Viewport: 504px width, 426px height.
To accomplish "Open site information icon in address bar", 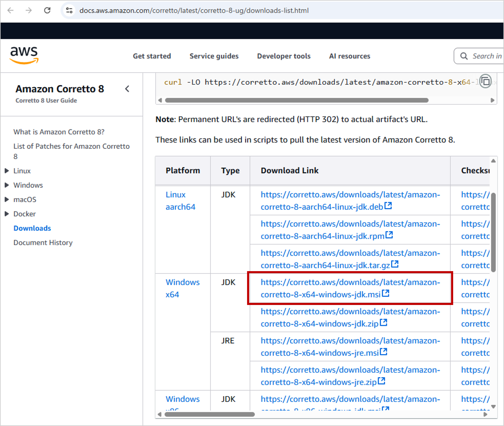I will [69, 10].
